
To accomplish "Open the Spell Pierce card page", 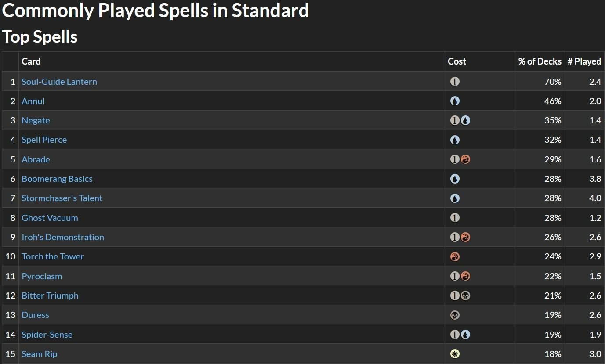I will point(44,140).
